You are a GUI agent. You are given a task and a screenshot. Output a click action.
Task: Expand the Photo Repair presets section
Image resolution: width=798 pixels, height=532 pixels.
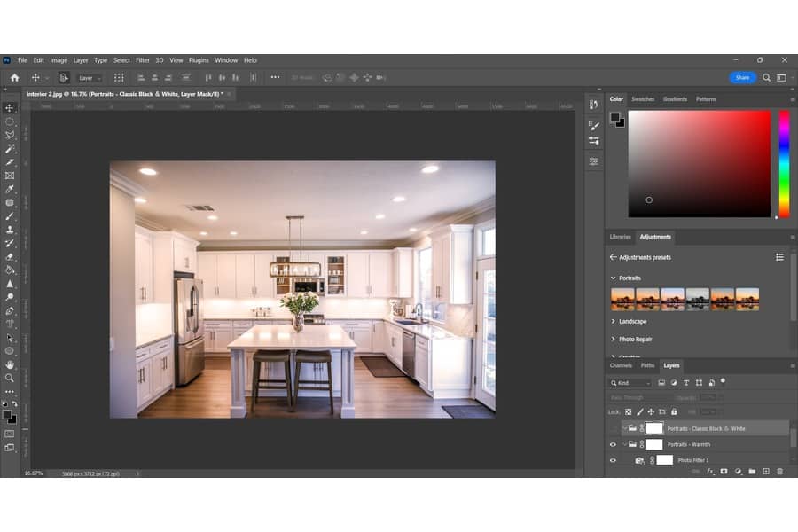click(x=613, y=339)
